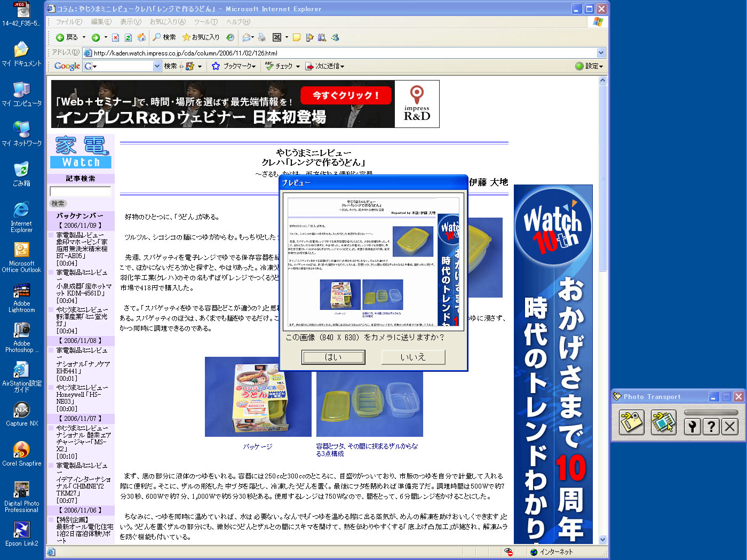Open the 設定 dropdown in Google toolbar
This screenshot has width=747, height=560.
(x=590, y=66)
